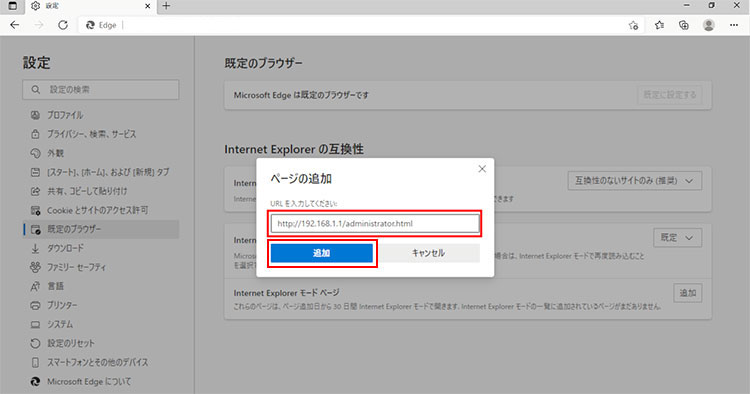Screen dimensions: 750x394
Task: Select the 設定 browser tab
Action: click(x=91, y=6)
